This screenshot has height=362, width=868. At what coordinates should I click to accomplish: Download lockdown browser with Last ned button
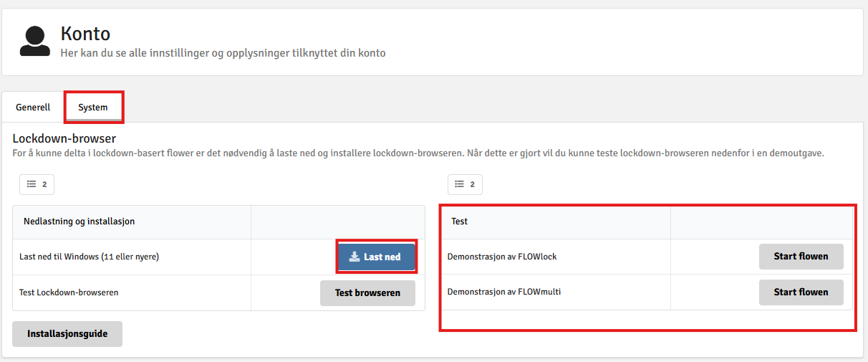click(x=377, y=257)
